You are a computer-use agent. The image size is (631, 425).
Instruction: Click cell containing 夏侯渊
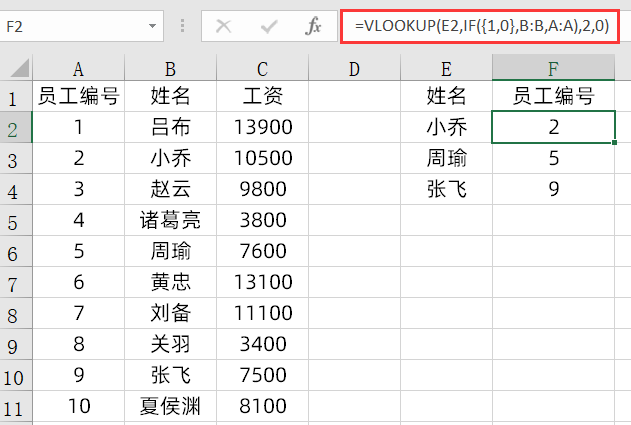tap(171, 406)
